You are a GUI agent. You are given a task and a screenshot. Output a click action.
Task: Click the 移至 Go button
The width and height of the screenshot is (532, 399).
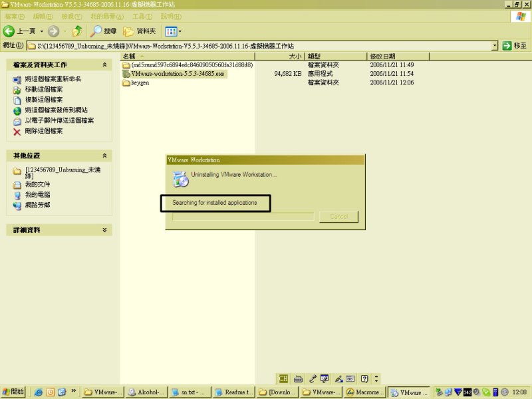click(x=515, y=46)
